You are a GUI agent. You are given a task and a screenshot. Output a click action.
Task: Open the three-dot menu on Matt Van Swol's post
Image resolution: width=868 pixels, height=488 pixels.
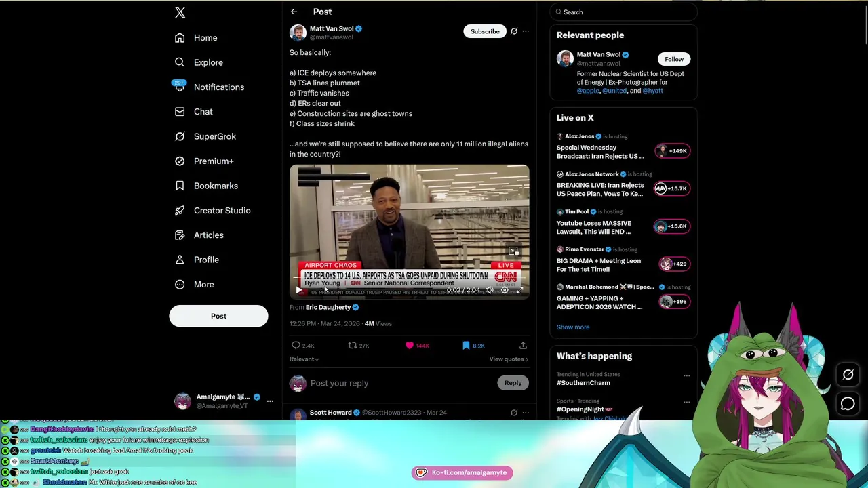tap(526, 31)
